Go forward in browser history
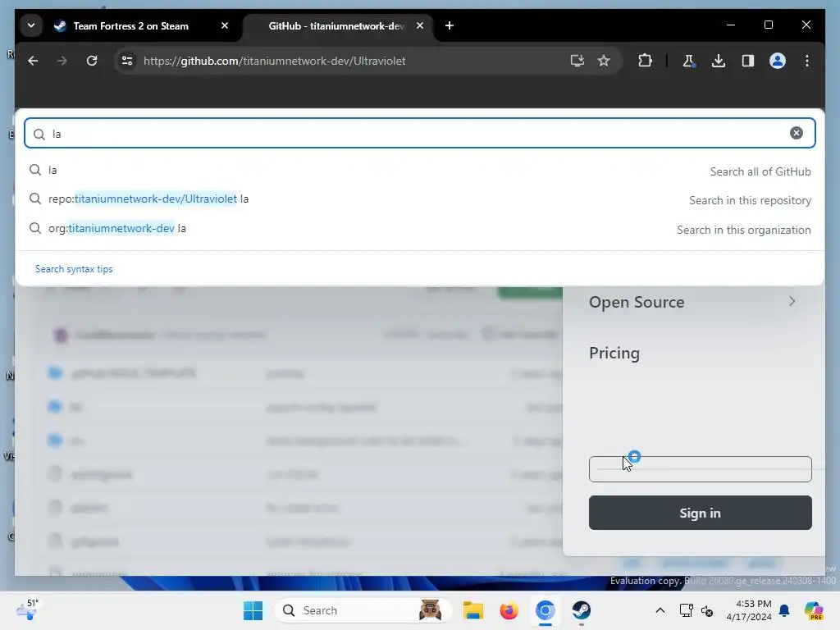 pyautogui.click(x=62, y=61)
